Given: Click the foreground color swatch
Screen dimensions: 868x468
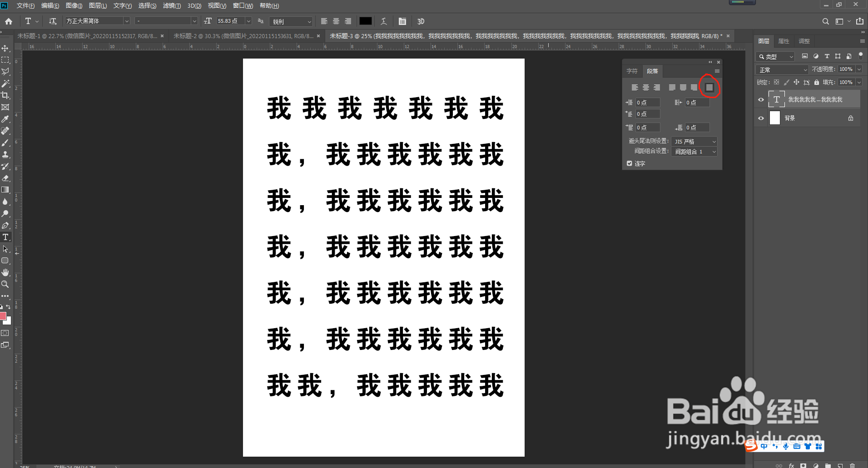Looking at the screenshot, I should 3,316.
